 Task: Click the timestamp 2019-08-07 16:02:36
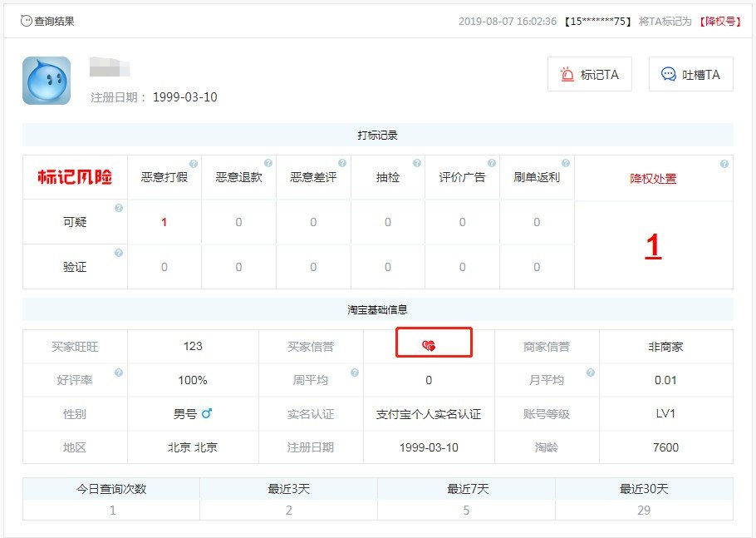508,22
